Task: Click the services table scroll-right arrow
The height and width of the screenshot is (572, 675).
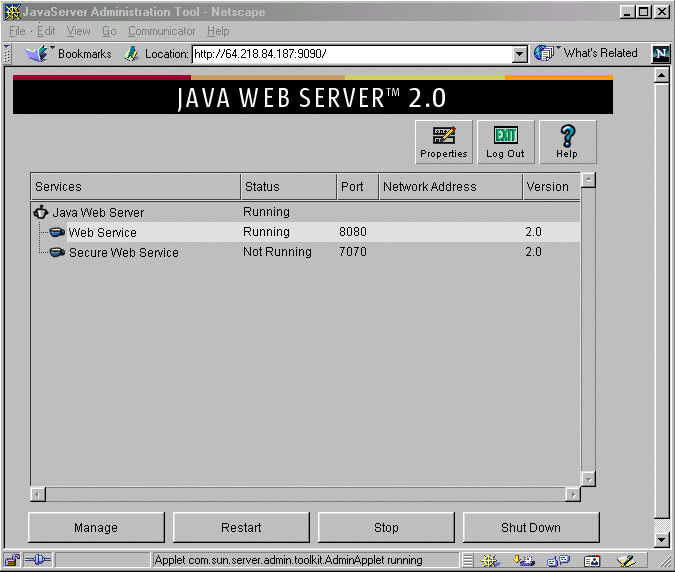Action: [x=573, y=495]
